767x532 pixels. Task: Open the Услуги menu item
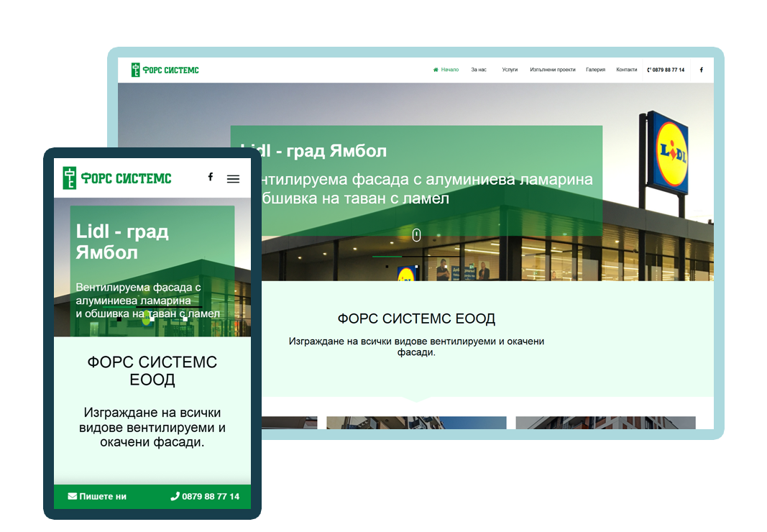click(510, 70)
